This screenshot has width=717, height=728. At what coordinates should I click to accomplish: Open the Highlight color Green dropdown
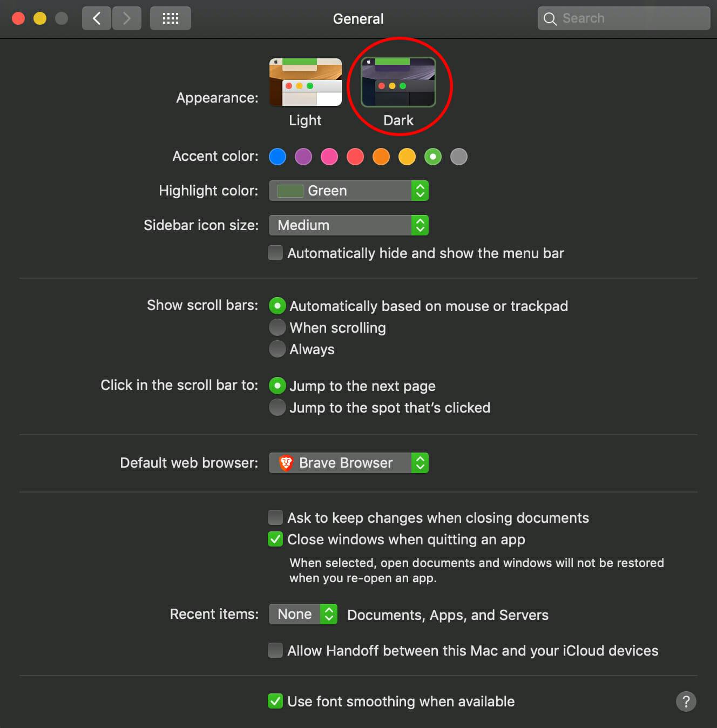pos(349,191)
